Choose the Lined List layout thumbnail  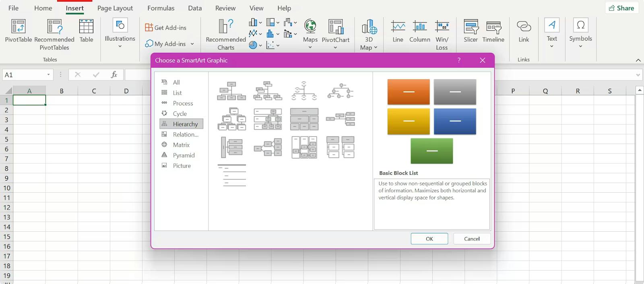[x=231, y=175]
